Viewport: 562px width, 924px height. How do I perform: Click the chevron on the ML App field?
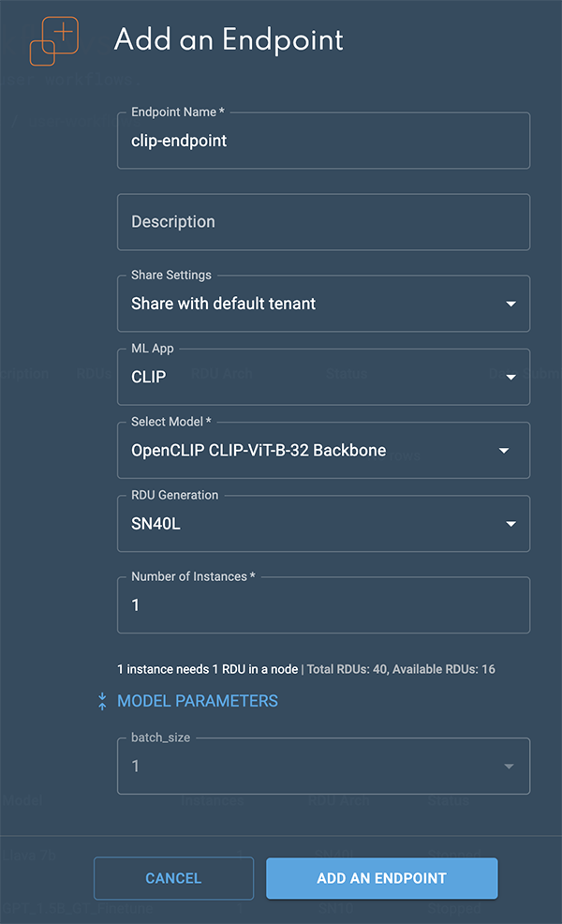[512, 377]
